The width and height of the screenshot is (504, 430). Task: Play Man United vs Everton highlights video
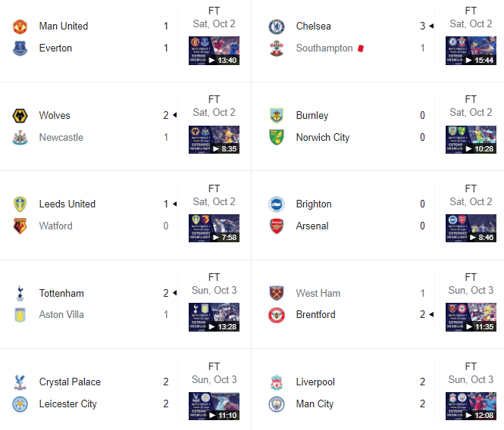[214, 51]
